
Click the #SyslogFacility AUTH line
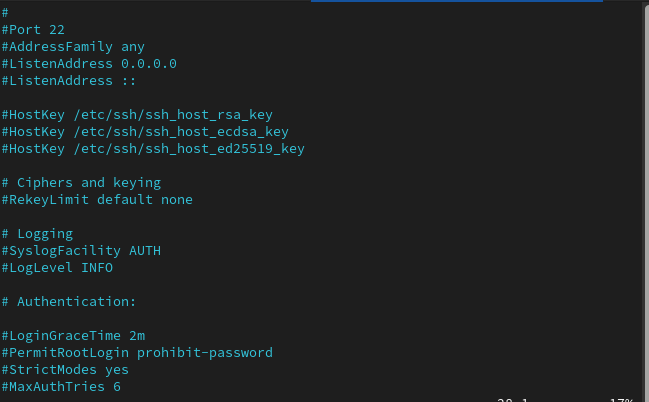click(x=81, y=250)
